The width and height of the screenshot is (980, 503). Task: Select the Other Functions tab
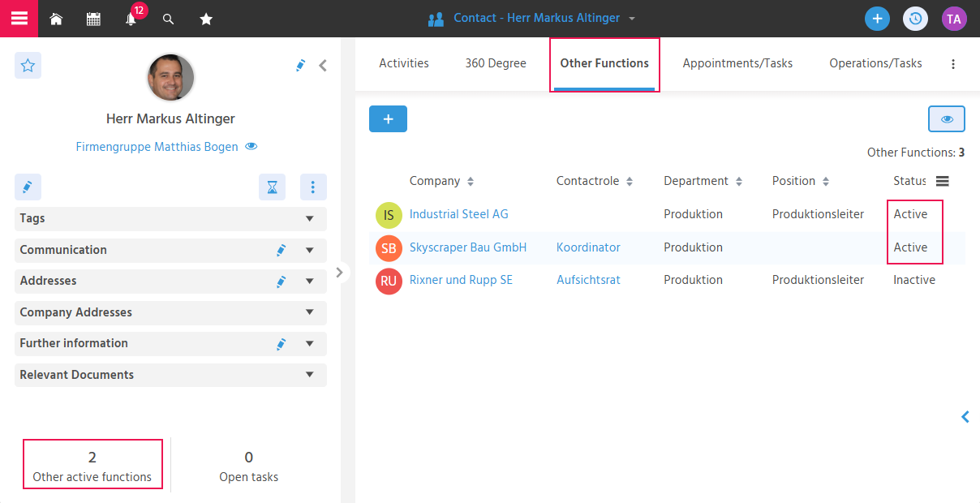point(604,63)
